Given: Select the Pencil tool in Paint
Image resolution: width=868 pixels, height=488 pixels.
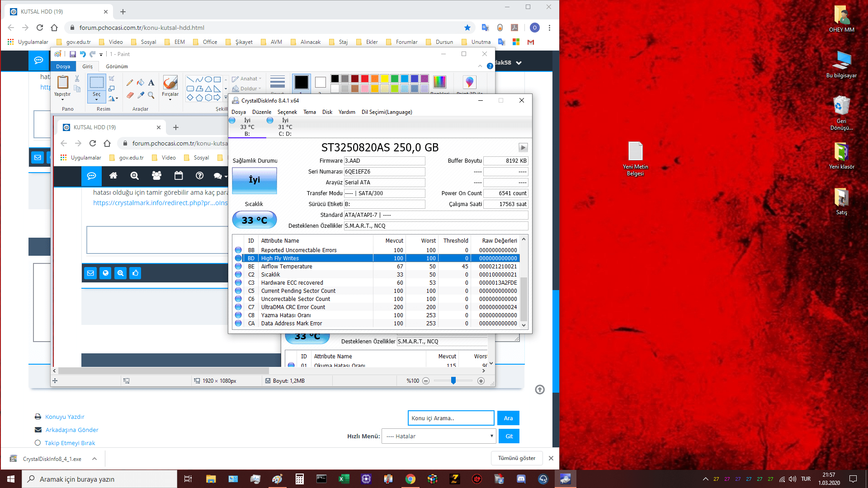Looking at the screenshot, I should [x=130, y=83].
